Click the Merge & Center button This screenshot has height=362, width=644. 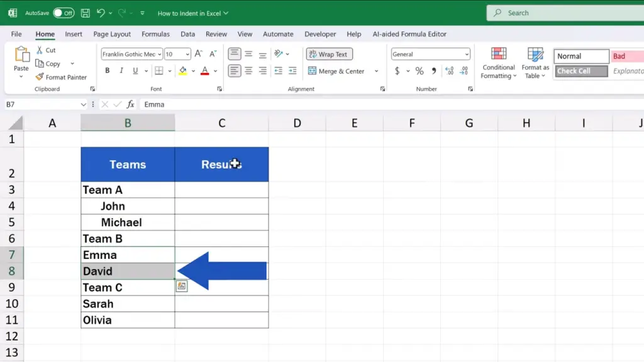336,71
